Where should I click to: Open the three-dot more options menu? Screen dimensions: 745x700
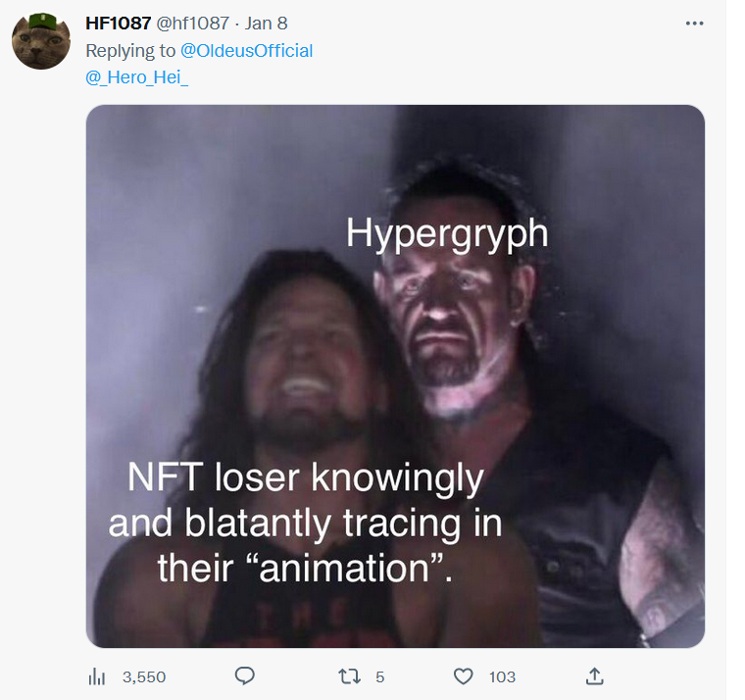[694, 24]
